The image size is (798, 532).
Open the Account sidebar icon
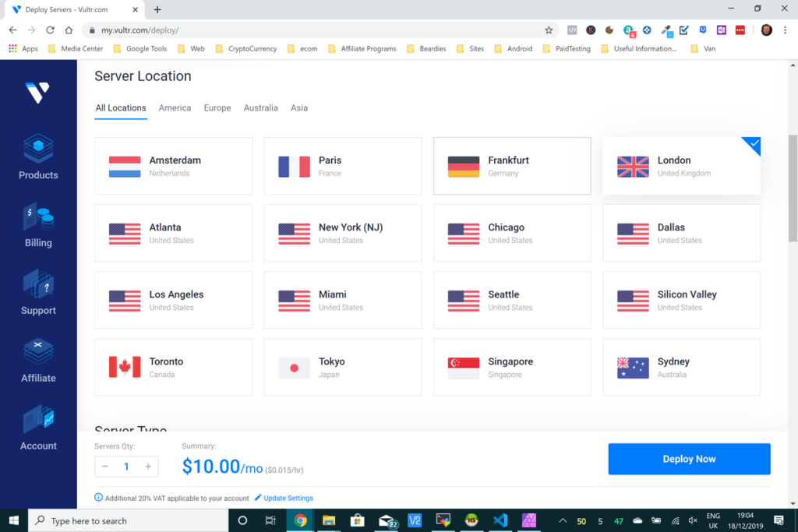click(38, 419)
